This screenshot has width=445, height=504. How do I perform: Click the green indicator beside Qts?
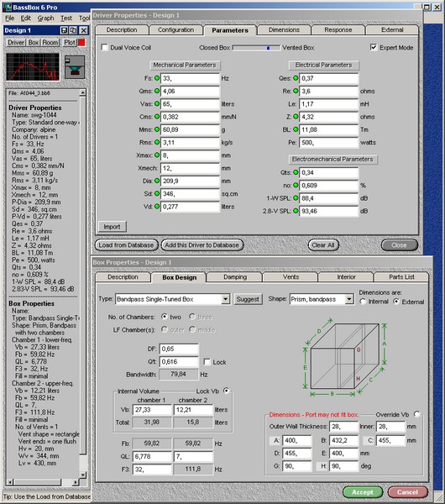[296, 172]
